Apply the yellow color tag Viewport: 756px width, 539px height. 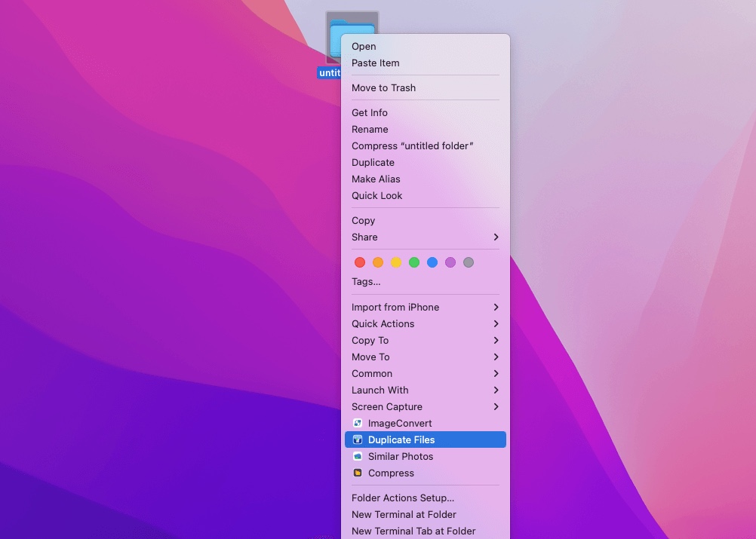click(396, 262)
